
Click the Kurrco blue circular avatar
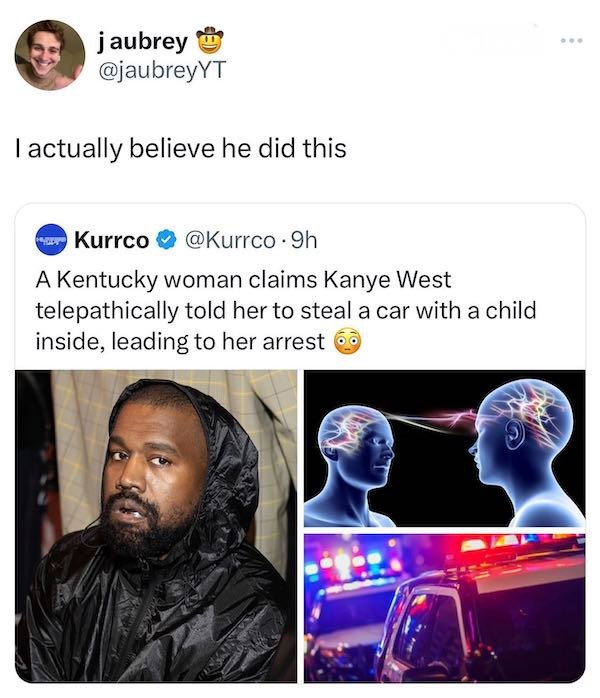pyautogui.click(x=51, y=239)
